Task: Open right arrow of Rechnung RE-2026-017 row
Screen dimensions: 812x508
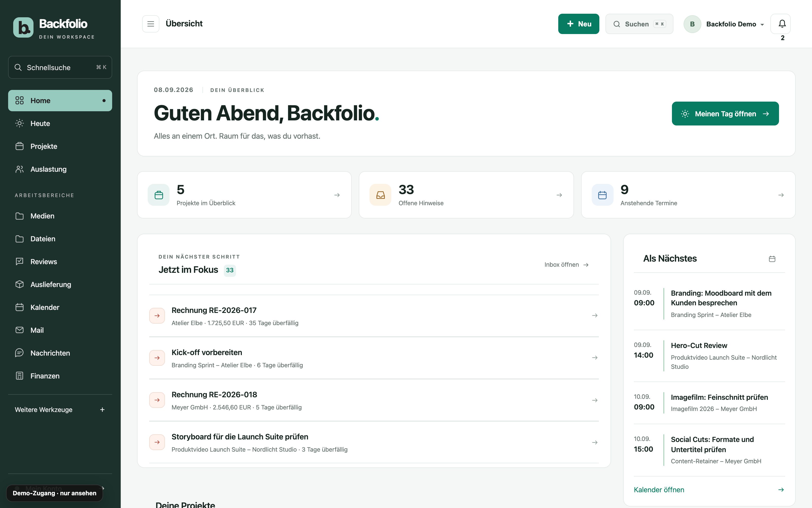Action: [x=595, y=315]
